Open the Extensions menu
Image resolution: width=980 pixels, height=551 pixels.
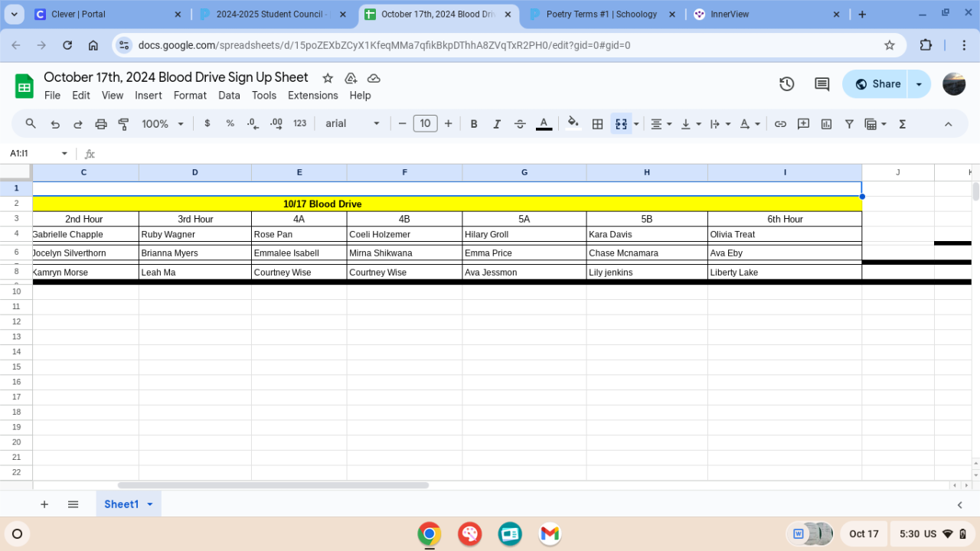point(313,96)
